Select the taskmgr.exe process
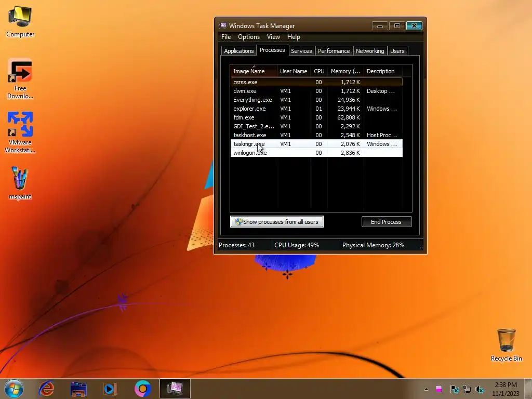532x399 pixels. (x=316, y=144)
